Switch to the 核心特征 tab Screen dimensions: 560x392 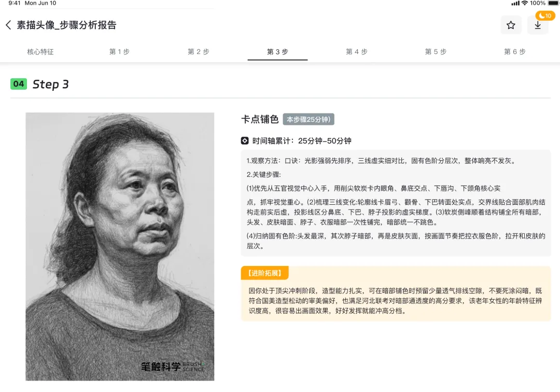[x=40, y=52]
